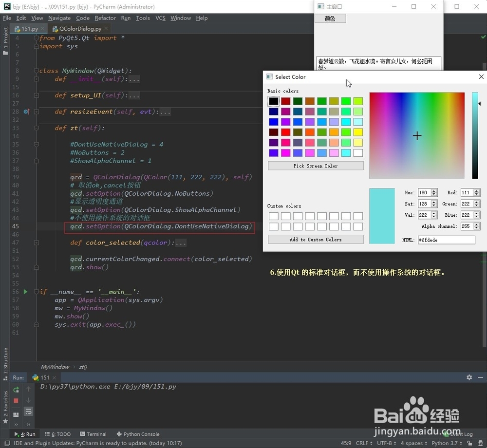Screen dimensions: 487x448
Task: Toggle tool window bars icon in status bar
Action: coord(7,443)
